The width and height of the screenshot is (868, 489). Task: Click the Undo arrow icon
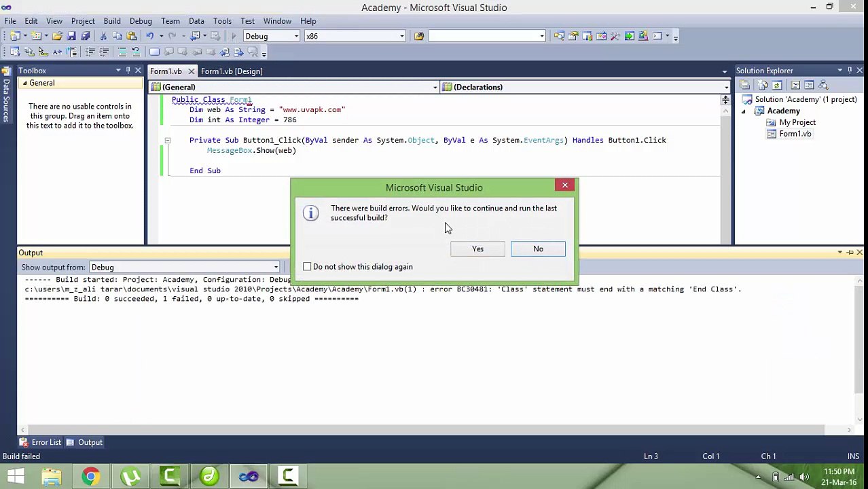pos(149,36)
